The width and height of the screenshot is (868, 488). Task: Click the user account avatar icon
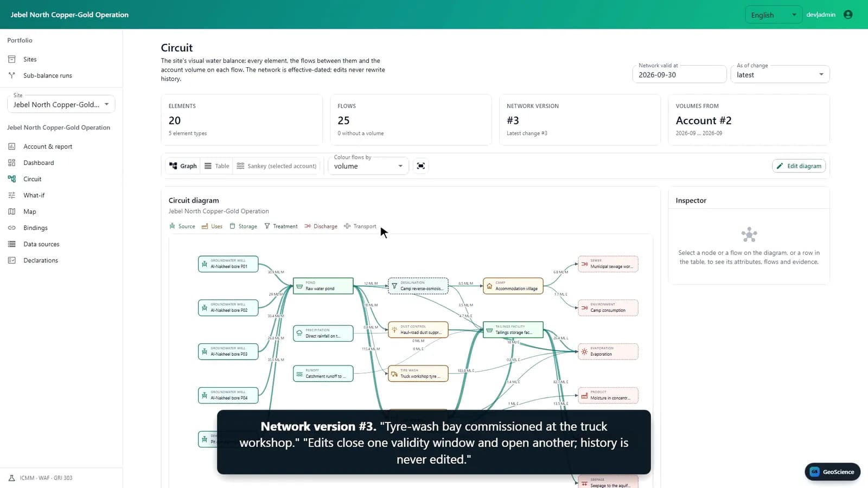tap(848, 15)
